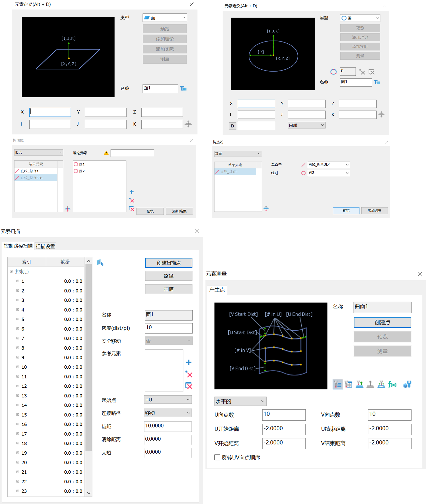
Task: Select the probe table icon
Action: coord(348,384)
